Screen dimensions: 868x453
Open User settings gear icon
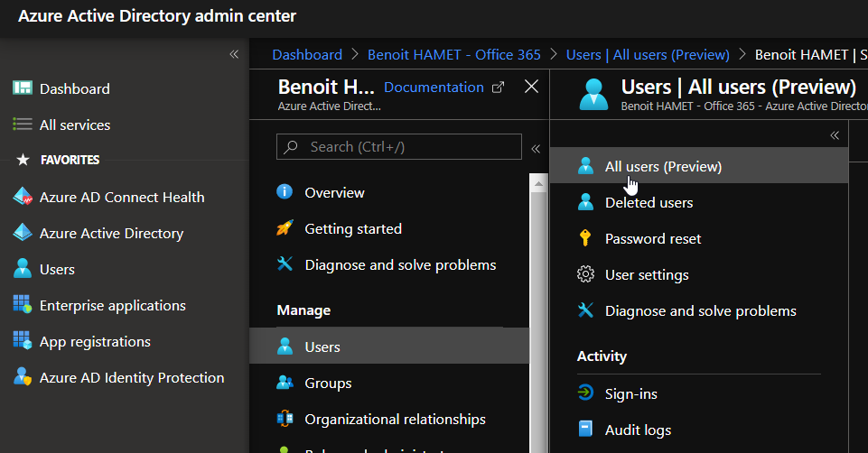(586, 274)
